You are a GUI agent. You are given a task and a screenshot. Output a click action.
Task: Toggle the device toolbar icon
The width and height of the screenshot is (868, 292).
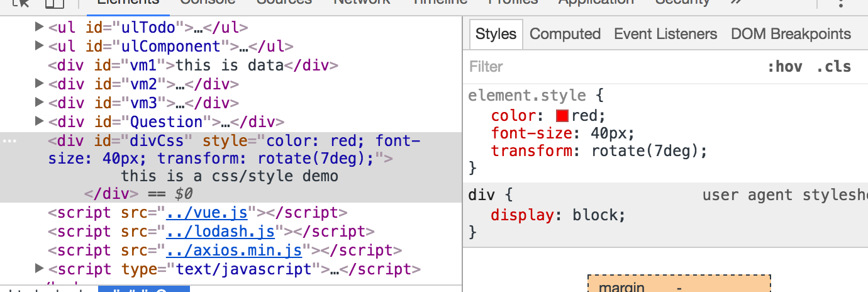point(55,3)
